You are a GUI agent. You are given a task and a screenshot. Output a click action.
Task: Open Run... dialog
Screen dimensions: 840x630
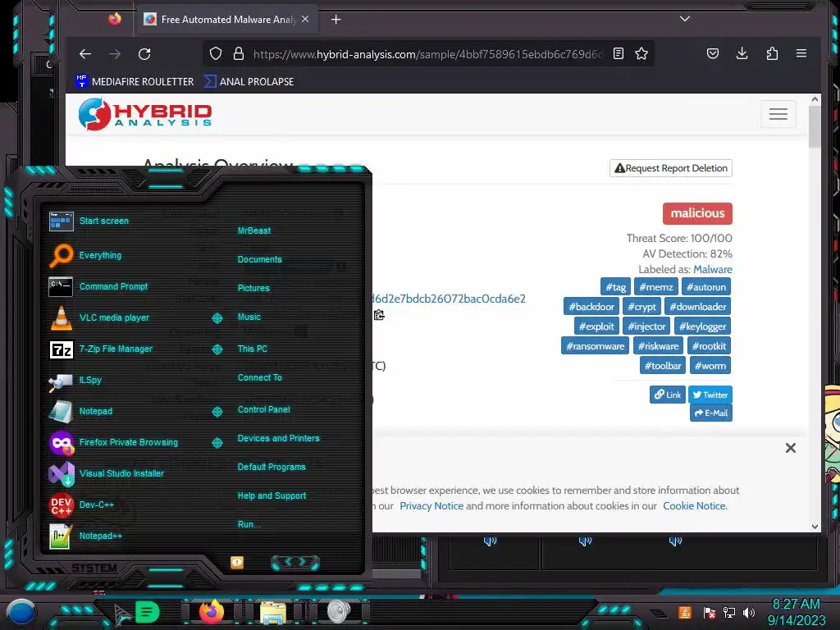pos(249,524)
